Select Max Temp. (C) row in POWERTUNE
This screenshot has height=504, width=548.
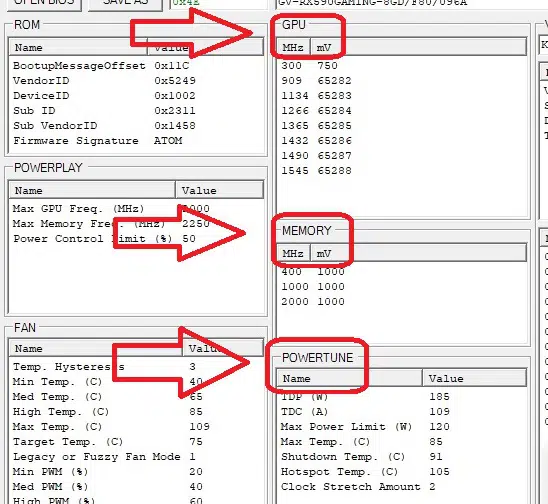tap(402, 442)
